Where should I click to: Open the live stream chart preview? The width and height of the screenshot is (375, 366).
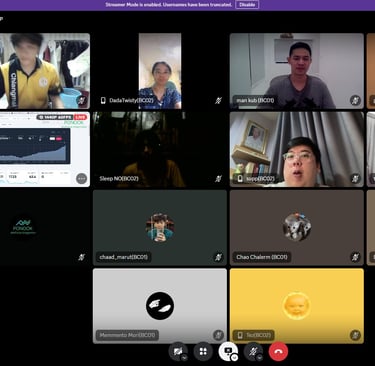(35, 146)
